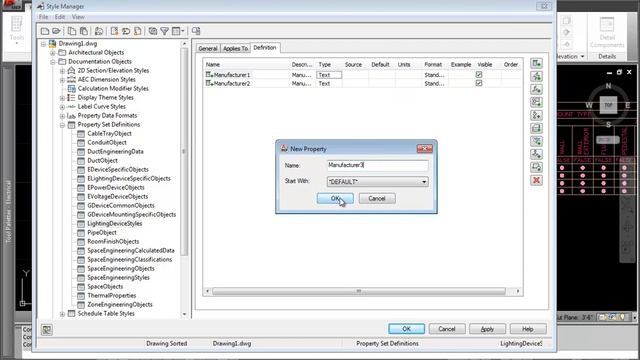Open the Edit menu
Image resolution: width=640 pixels, height=360 pixels.
pyautogui.click(x=60, y=17)
